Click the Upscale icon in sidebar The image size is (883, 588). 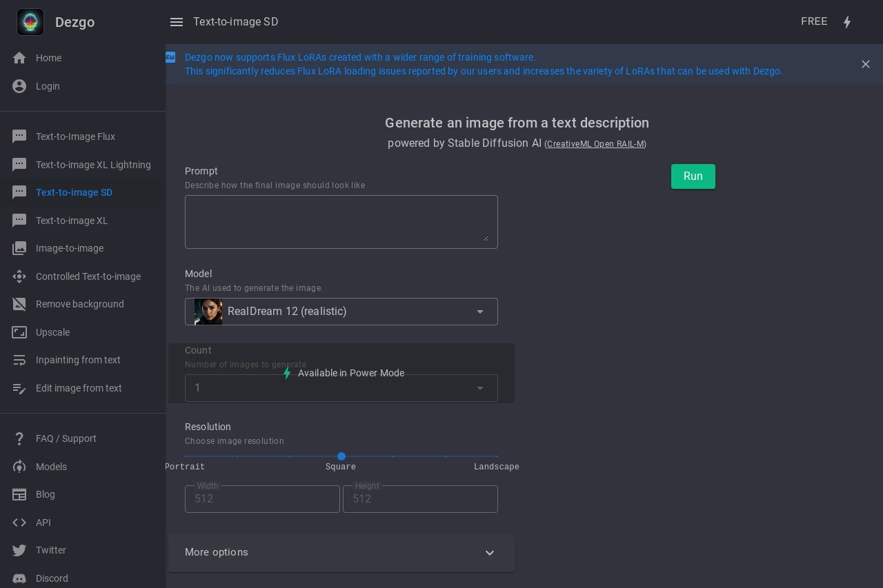click(19, 332)
